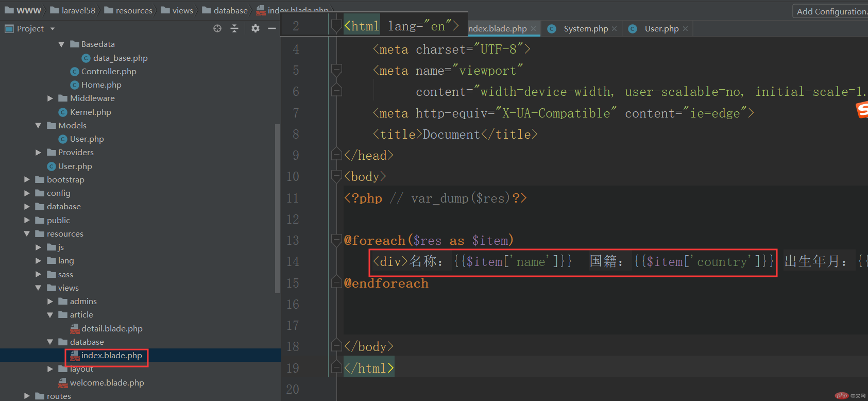
Task: Collapse the Basedata folder
Action: 61,44
